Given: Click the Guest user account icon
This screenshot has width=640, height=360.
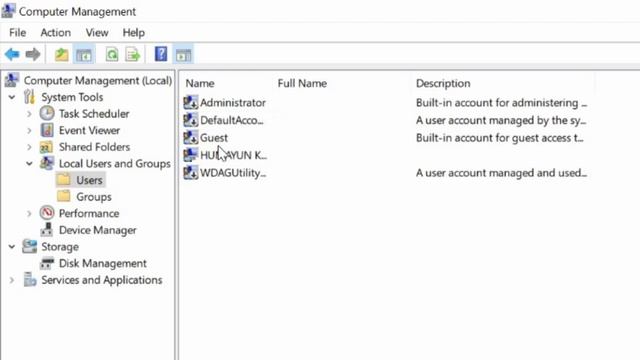Looking at the screenshot, I should pos(190,138).
